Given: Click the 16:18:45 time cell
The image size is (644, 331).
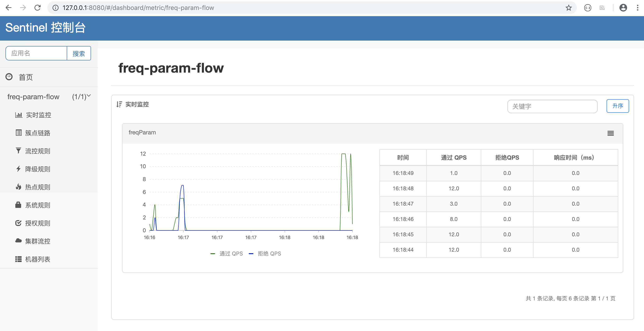Looking at the screenshot, I should pos(403,234).
